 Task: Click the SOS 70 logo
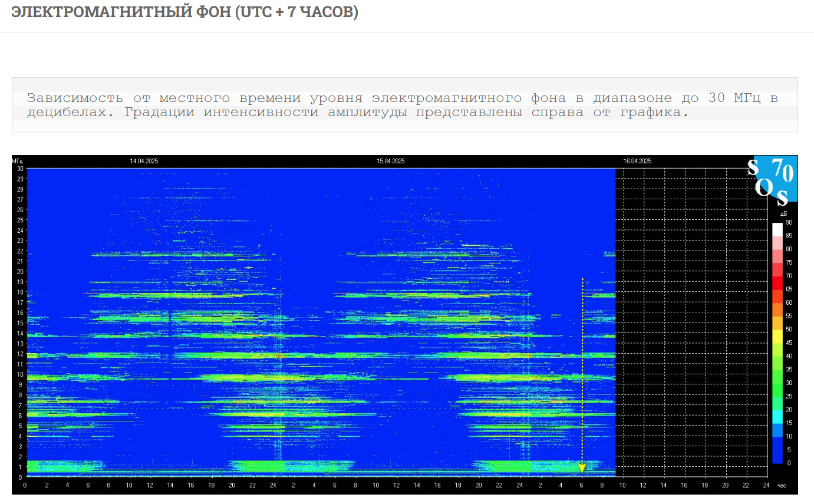[775, 179]
